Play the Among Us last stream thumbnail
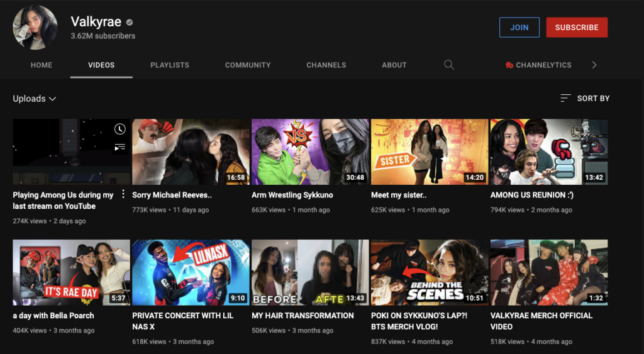Screen dimensions: 644x354 coord(72,152)
